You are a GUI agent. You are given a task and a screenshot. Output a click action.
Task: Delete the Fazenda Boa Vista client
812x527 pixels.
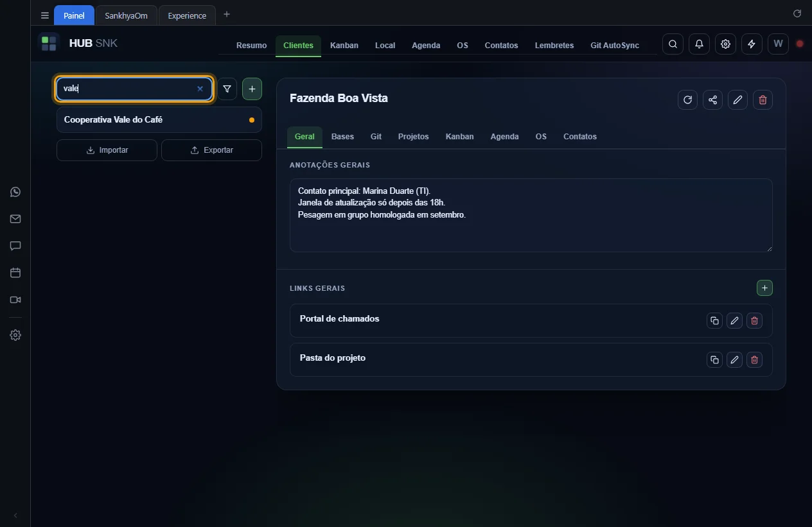[x=763, y=99]
